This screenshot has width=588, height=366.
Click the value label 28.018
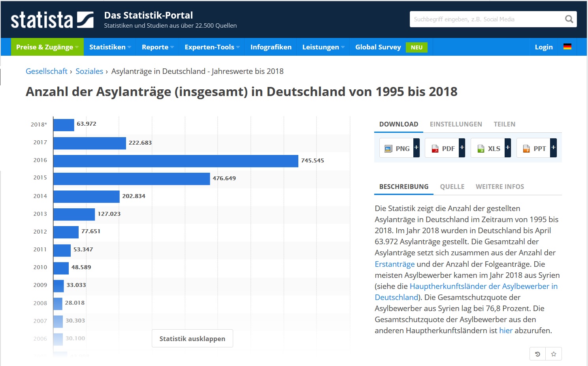pos(75,303)
